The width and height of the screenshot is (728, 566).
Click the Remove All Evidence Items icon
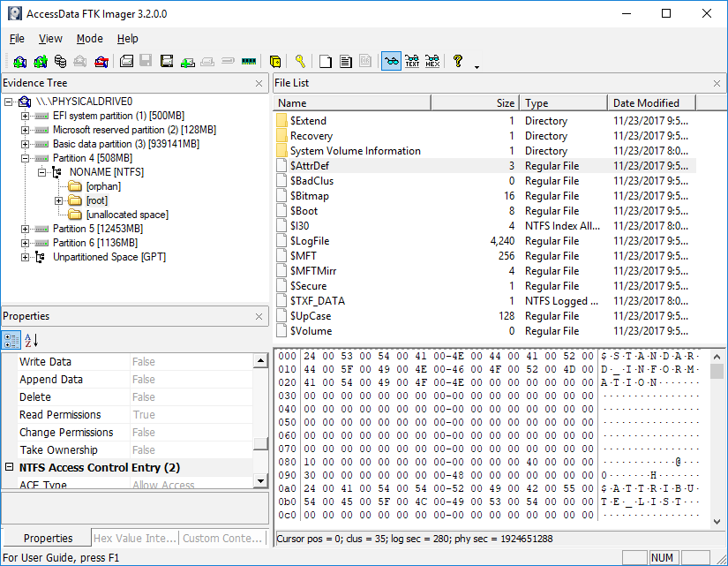[x=101, y=61]
